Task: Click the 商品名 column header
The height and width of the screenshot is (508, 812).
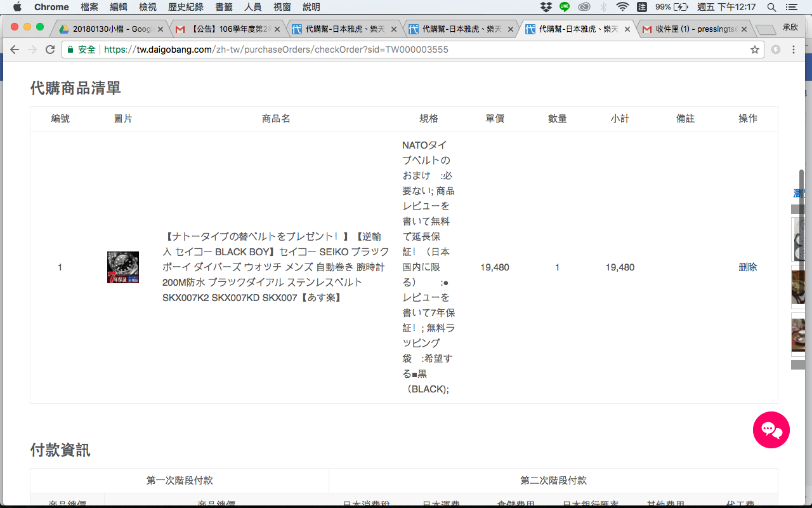Action: (x=276, y=119)
